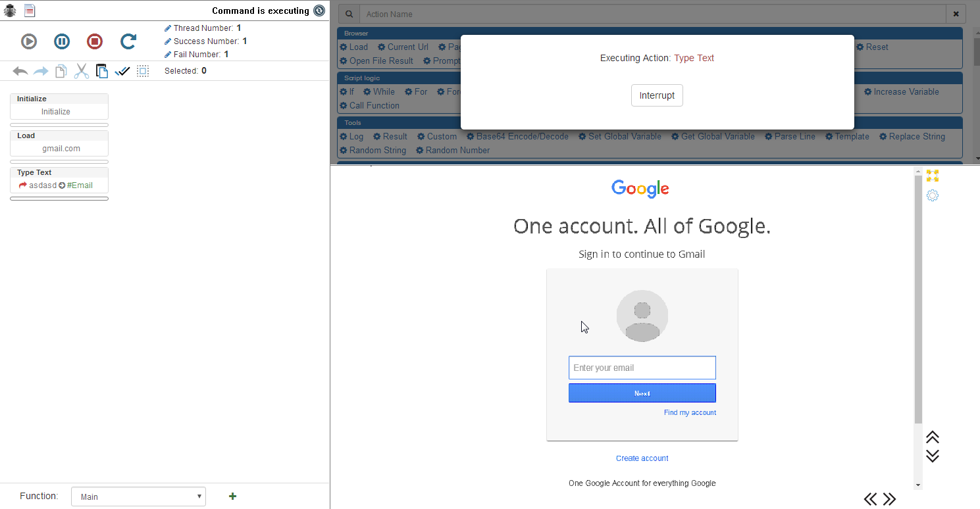Image resolution: width=980 pixels, height=509 pixels.
Task: Click the Find my account link
Action: [x=690, y=412]
